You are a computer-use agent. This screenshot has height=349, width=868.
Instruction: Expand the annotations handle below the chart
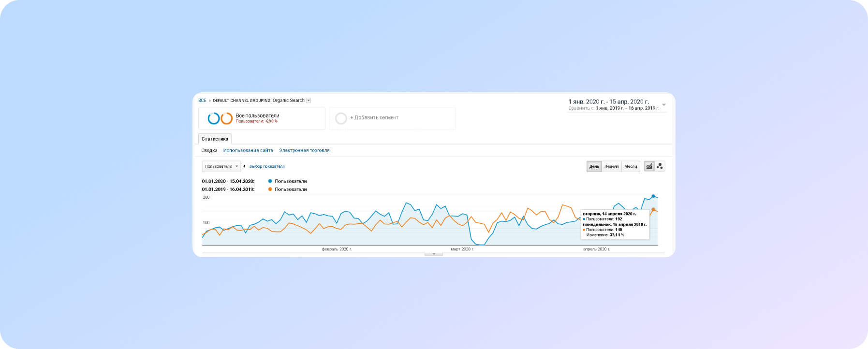point(434,254)
